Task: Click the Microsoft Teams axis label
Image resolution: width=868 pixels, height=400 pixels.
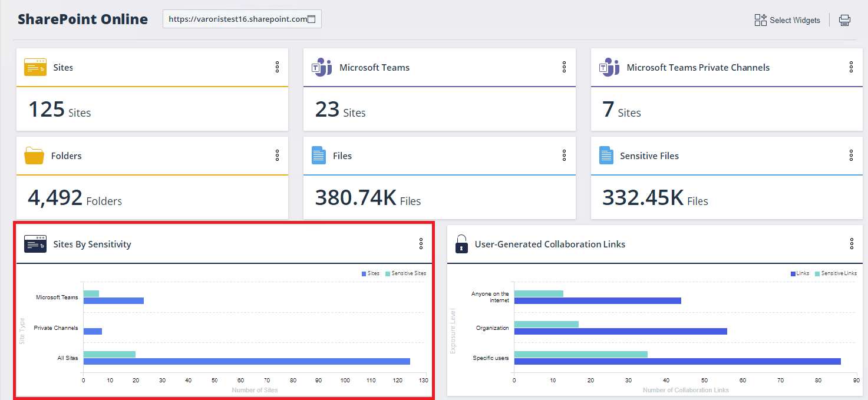Action: 57,297
